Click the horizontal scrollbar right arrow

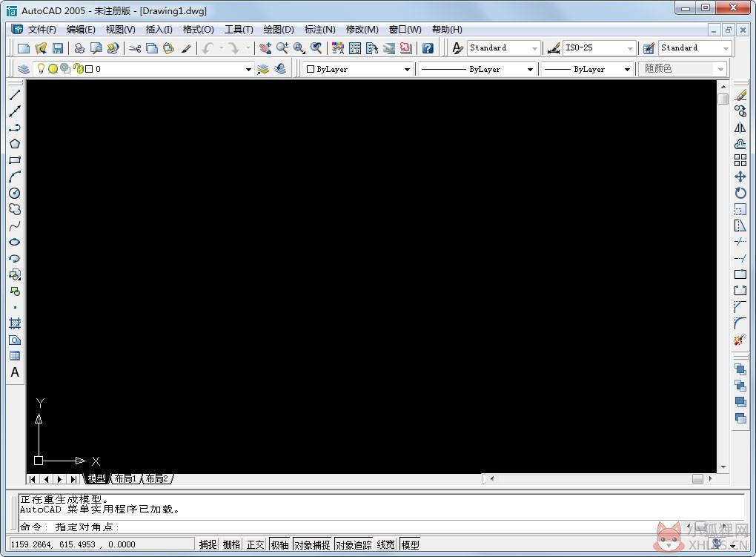pyautogui.click(x=710, y=478)
